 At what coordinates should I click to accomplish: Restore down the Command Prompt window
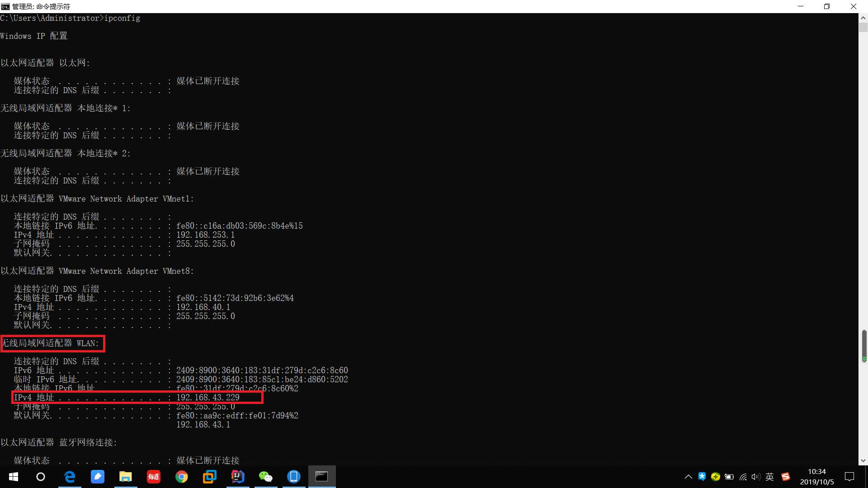coord(827,6)
